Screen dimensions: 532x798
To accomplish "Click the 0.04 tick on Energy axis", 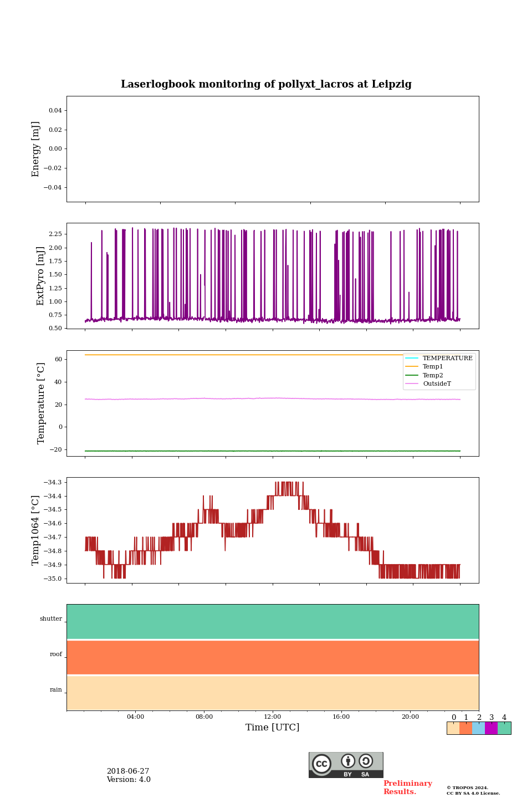I will tap(55, 111).
